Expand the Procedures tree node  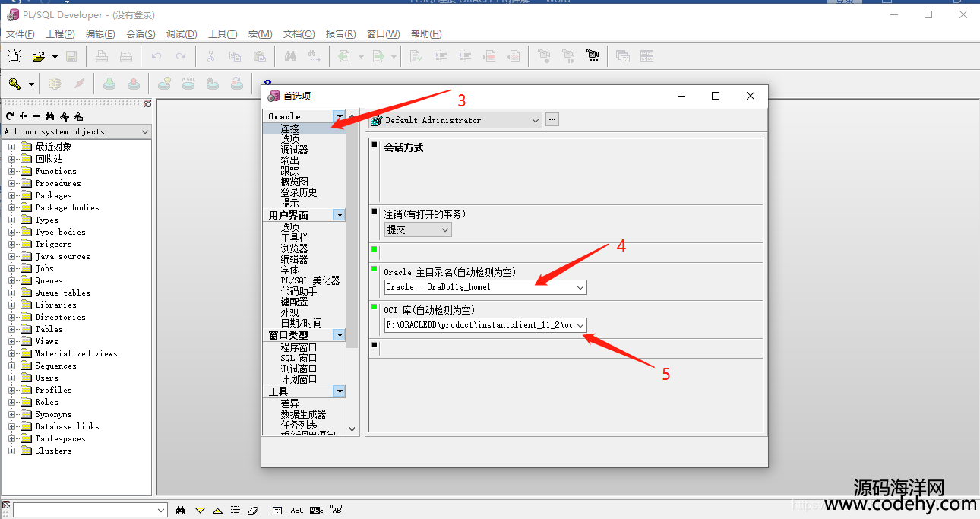coord(11,184)
